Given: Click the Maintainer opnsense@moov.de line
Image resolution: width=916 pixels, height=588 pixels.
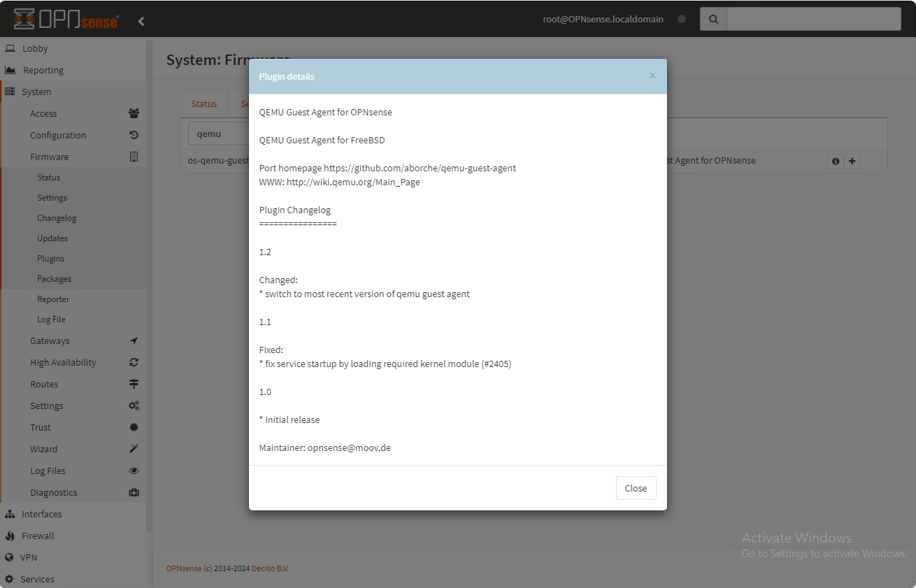Looking at the screenshot, I should coord(325,447).
